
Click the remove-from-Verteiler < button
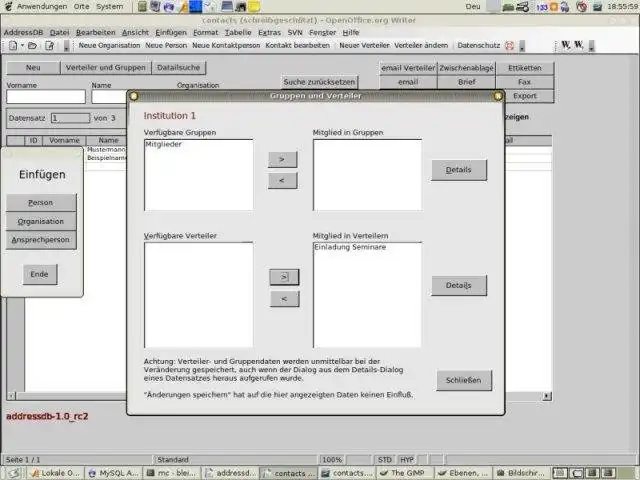point(284,299)
